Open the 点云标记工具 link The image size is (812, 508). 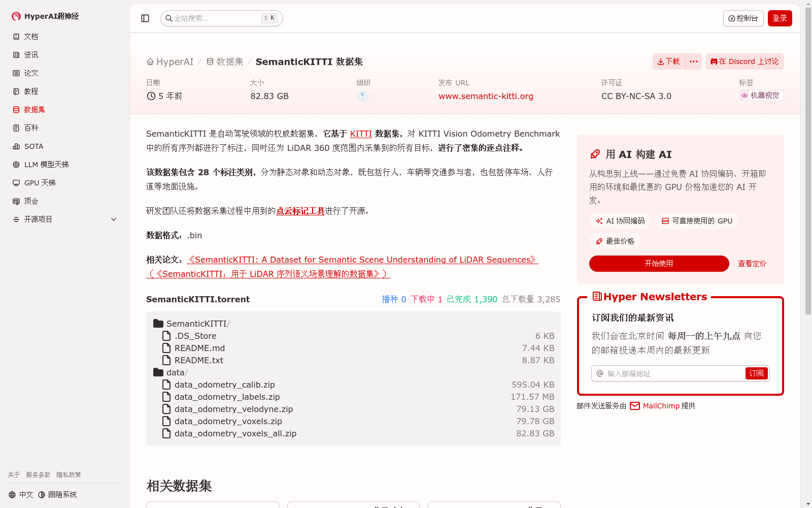300,211
